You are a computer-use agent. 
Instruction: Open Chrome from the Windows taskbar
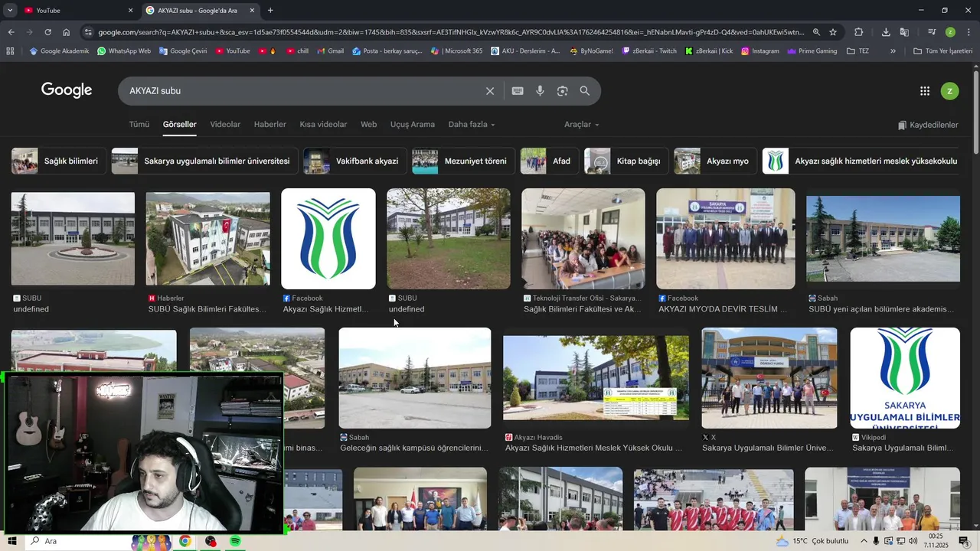pyautogui.click(x=185, y=541)
